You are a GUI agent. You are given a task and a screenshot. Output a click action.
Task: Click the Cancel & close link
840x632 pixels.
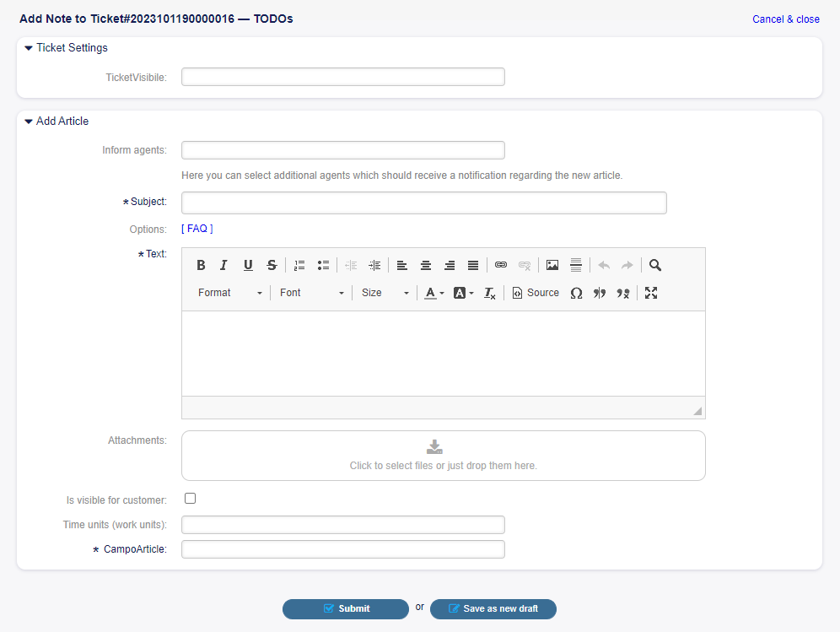tap(785, 19)
